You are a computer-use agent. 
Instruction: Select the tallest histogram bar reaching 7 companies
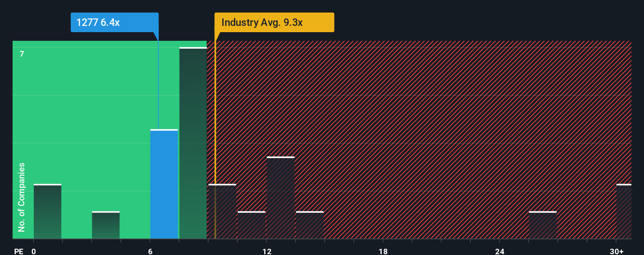[193, 143]
